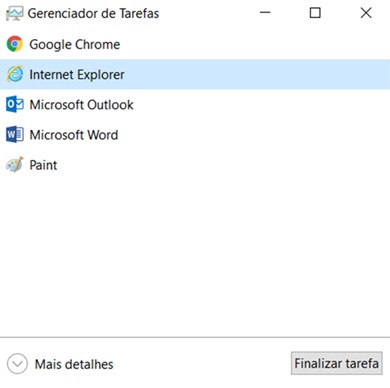
Task: Expand details with the circled chevron
Action: point(17,364)
